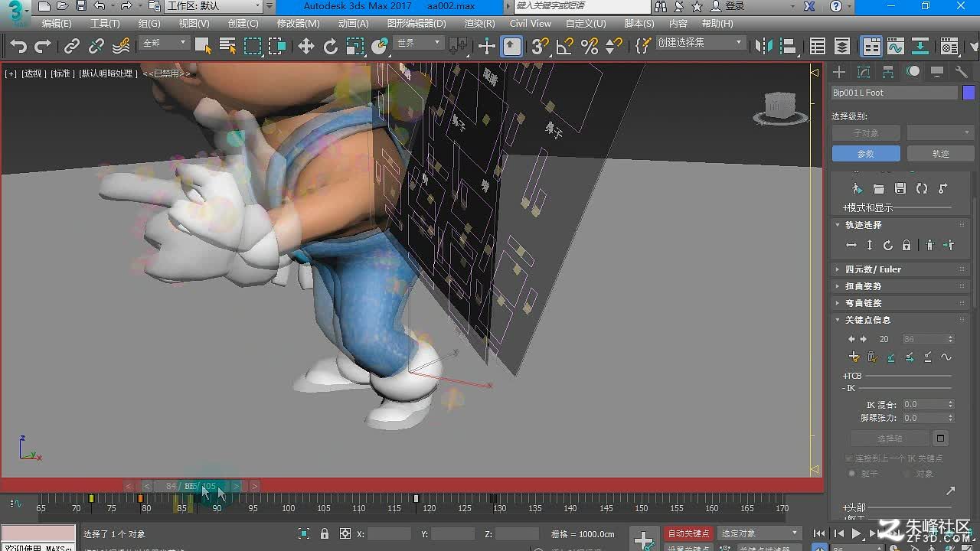
Task: Activate the Select and Rotate tool
Action: [x=331, y=47]
